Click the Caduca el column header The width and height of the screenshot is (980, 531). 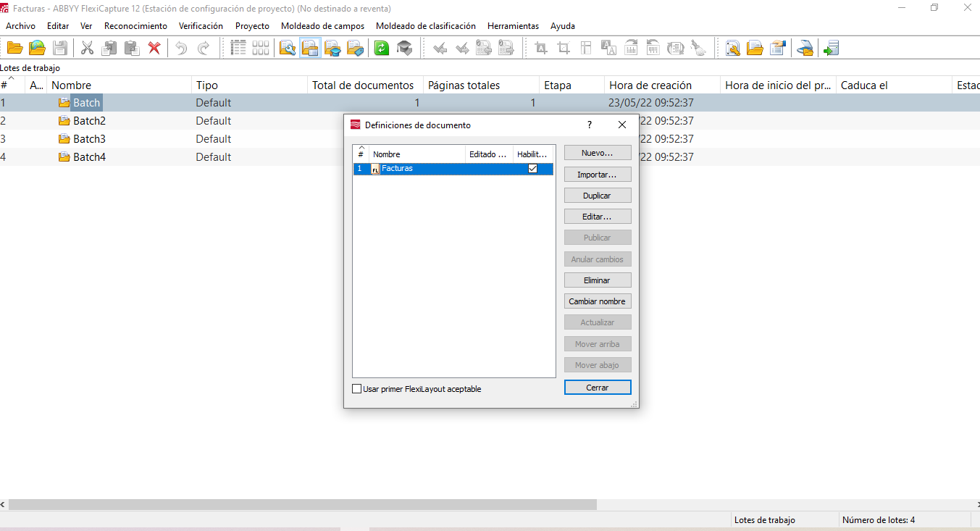(894, 85)
